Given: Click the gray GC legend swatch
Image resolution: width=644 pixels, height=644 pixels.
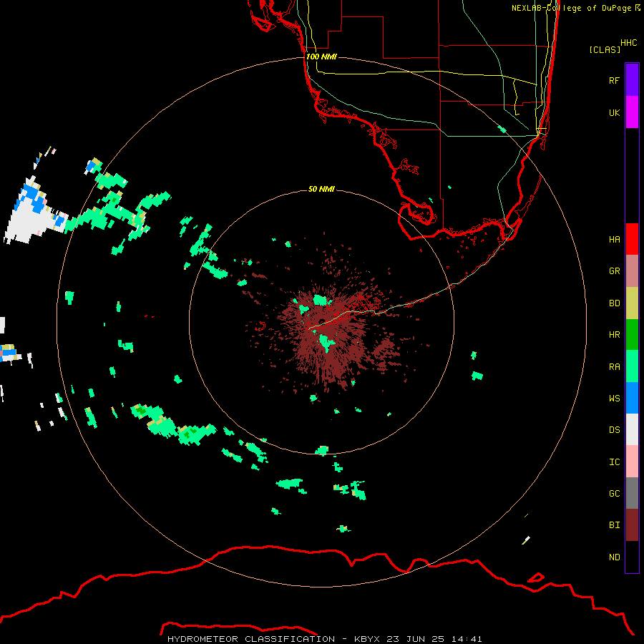Looking at the screenshot, I should pos(632,493).
